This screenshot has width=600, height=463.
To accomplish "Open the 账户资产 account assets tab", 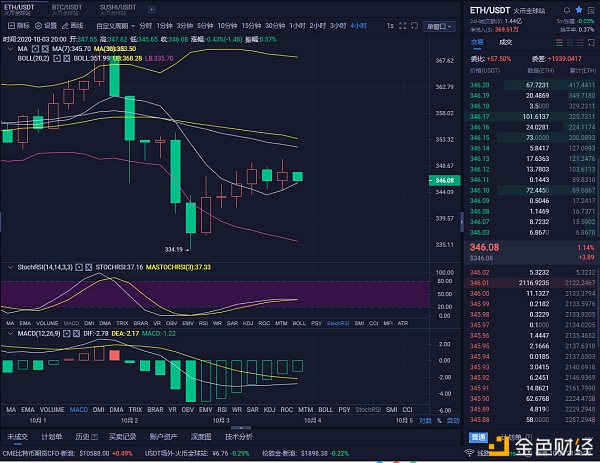I will (163, 437).
